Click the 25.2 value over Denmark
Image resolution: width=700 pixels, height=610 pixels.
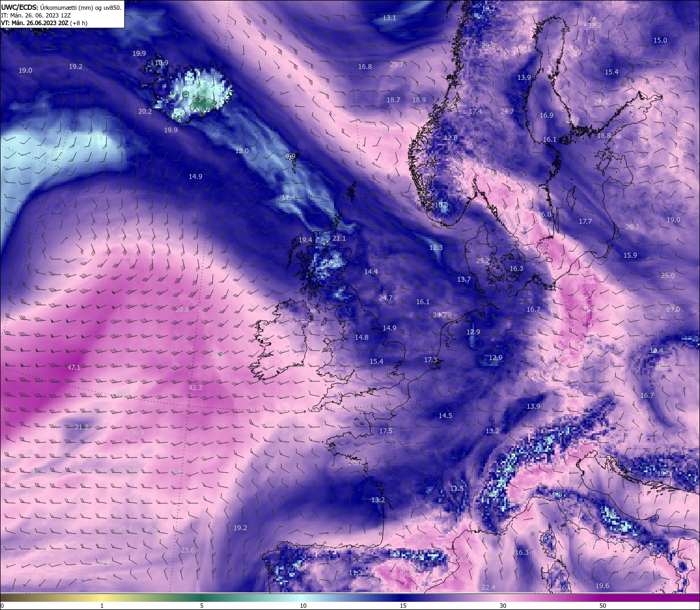(x=483, y=262)
